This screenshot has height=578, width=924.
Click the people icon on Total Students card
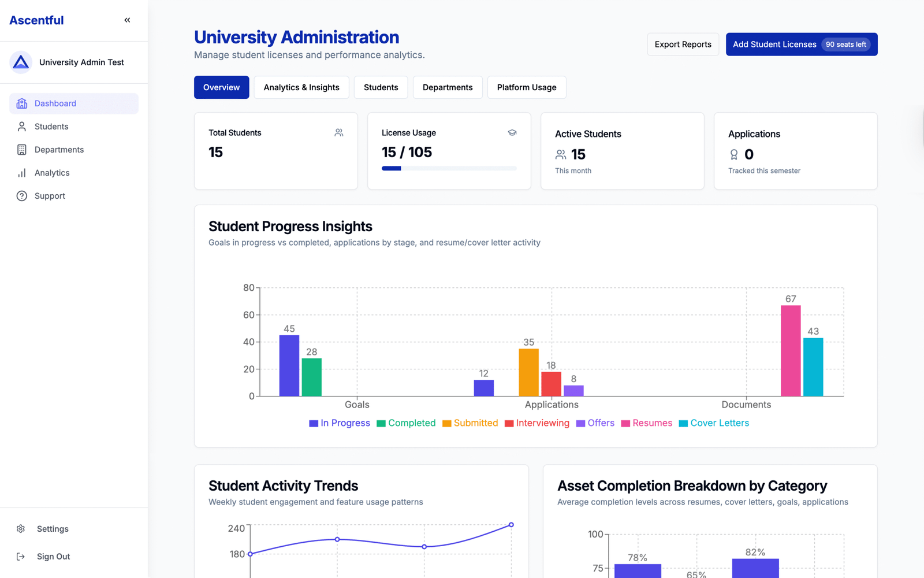[x=339, y=133]
